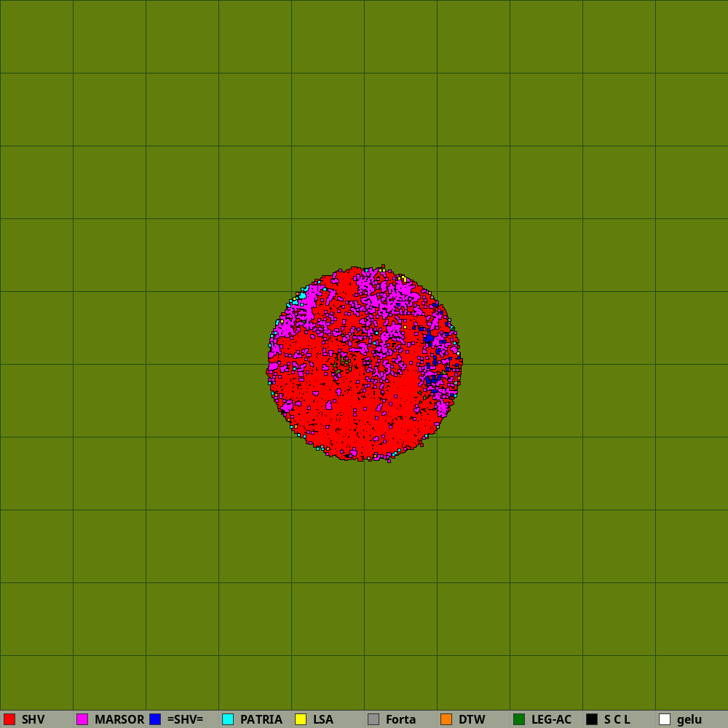Select the LEG-AC legend label
Image resolution: width=728 pixels, height=728 pixels.
[x=551, y=720]
